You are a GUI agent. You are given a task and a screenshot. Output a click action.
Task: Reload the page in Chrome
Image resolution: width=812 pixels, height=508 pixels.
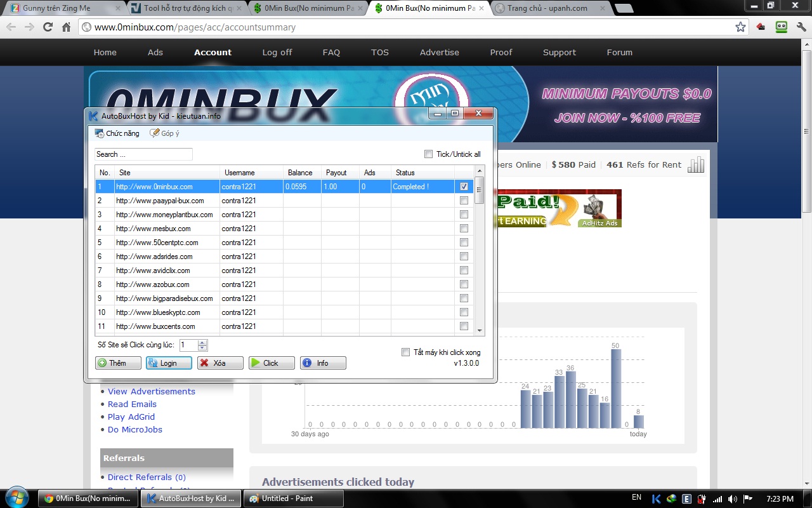48,27
